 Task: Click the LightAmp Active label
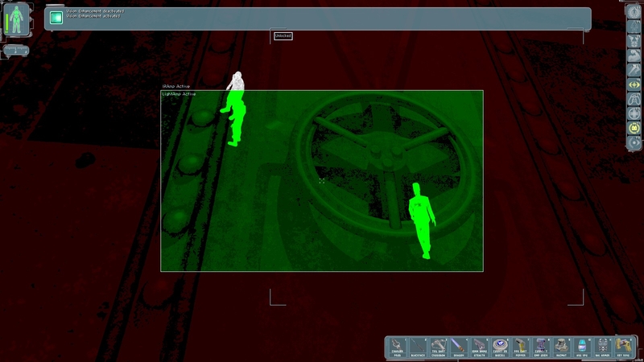[179, 94]
